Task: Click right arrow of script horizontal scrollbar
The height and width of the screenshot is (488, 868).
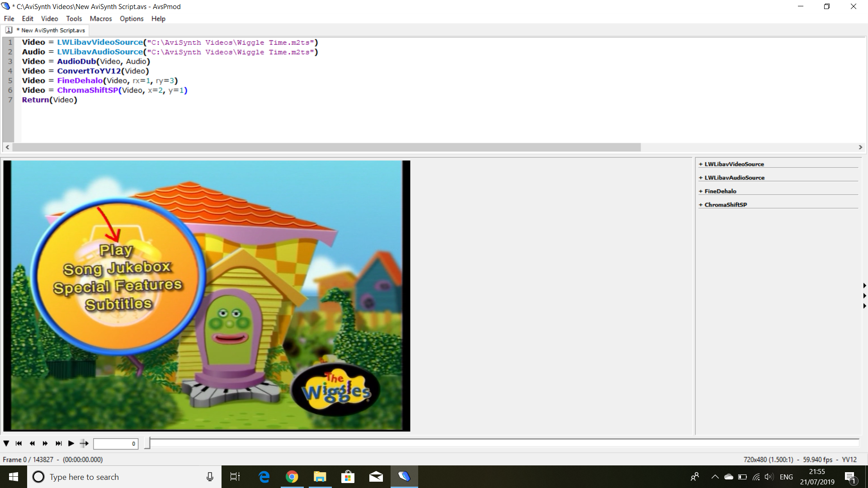Action: (x=860, y=147)
